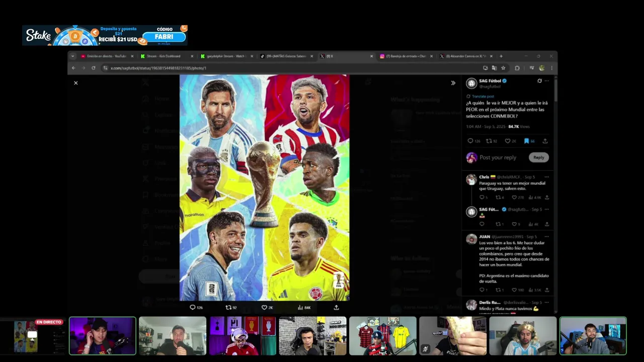The image size is (644, 362).
Task: View analytics 4.9K on Chris's reply
Action: [535, 198]
